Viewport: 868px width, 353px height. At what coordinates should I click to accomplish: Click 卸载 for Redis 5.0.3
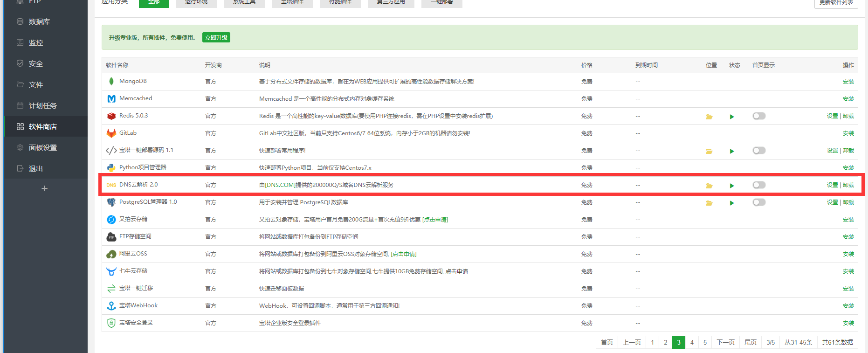click(x=848, y=116)
